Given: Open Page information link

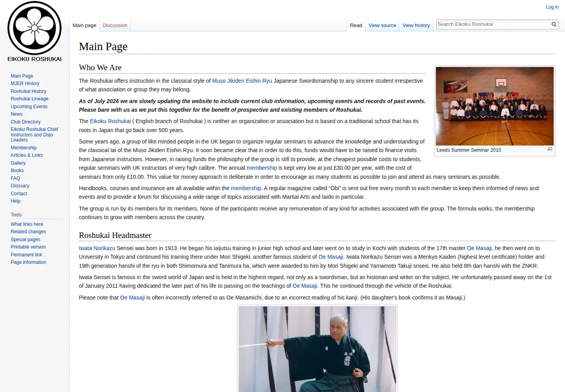Looking at the screenshot, I should 28,262.
